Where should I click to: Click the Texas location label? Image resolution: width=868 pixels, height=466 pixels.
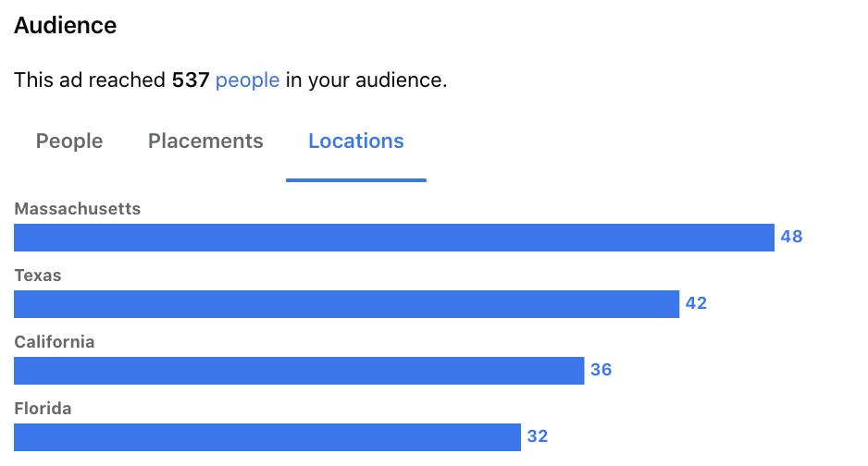(x=38, y=276)
